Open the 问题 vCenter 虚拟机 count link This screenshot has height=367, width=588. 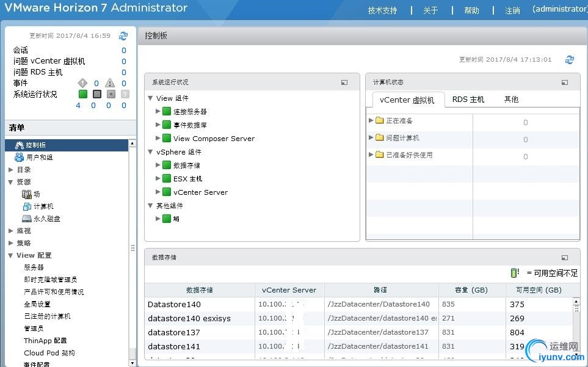[124, 61]
